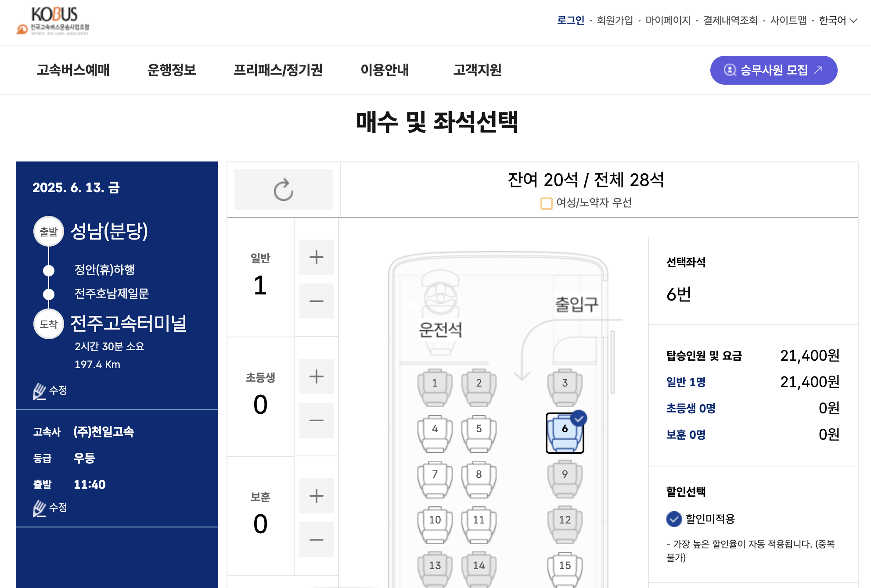Image resolution: width=871 pixels, height=588 pixels.
Task: Click the 결제내역조회 link
Action: pos(730,20)
